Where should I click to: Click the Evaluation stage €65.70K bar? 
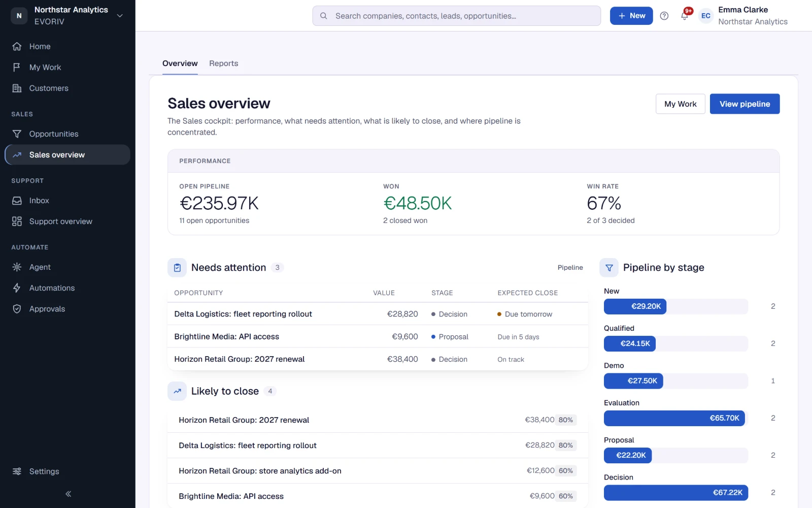674,418
